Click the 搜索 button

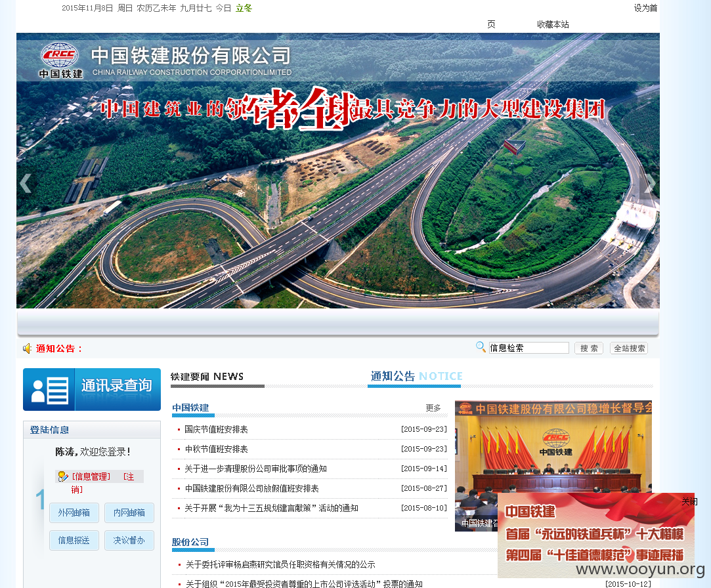[589, 348]
